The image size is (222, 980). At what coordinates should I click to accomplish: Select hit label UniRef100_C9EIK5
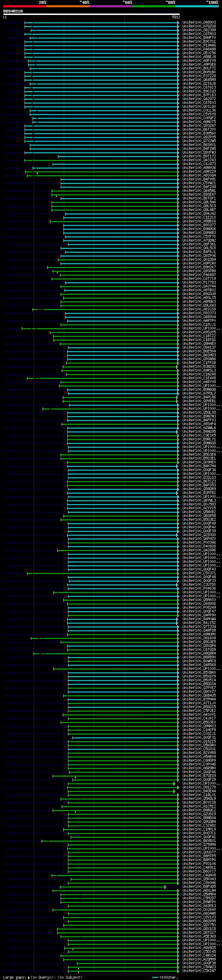(x=199, y=436)
